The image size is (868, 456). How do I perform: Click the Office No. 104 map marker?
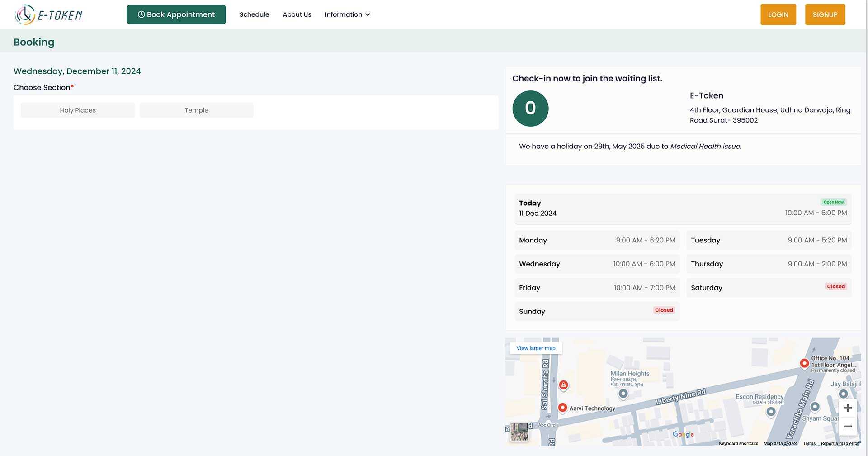804,363
